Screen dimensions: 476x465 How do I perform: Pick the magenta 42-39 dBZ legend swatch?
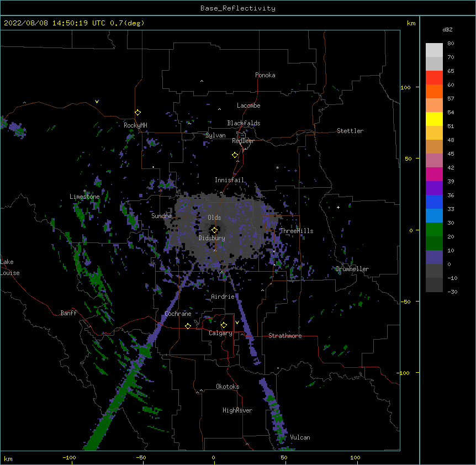point(434,174)
